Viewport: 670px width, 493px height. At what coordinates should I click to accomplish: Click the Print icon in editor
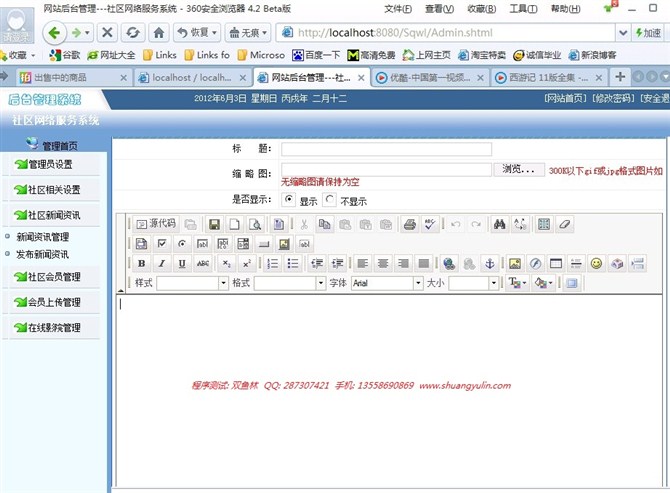[409, 224]
